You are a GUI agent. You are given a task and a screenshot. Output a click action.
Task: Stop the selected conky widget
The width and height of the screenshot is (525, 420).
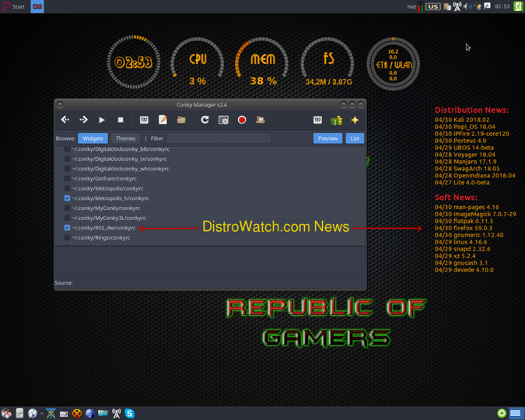121,120
